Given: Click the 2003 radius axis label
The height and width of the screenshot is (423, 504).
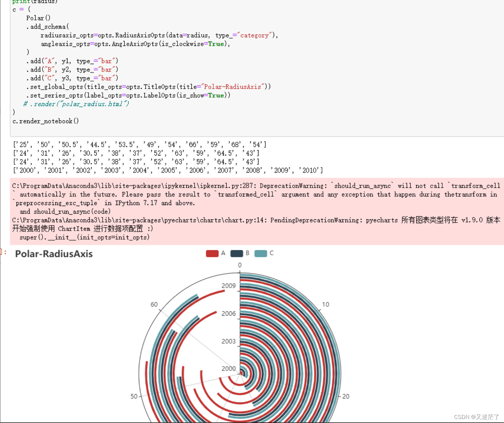Looking at the screenshot, I should tap(228, 341).
